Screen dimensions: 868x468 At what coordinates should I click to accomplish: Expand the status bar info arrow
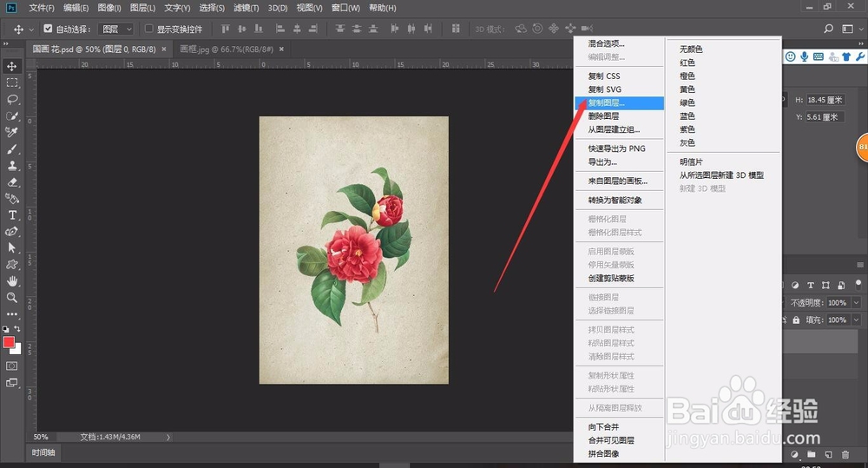168,437
